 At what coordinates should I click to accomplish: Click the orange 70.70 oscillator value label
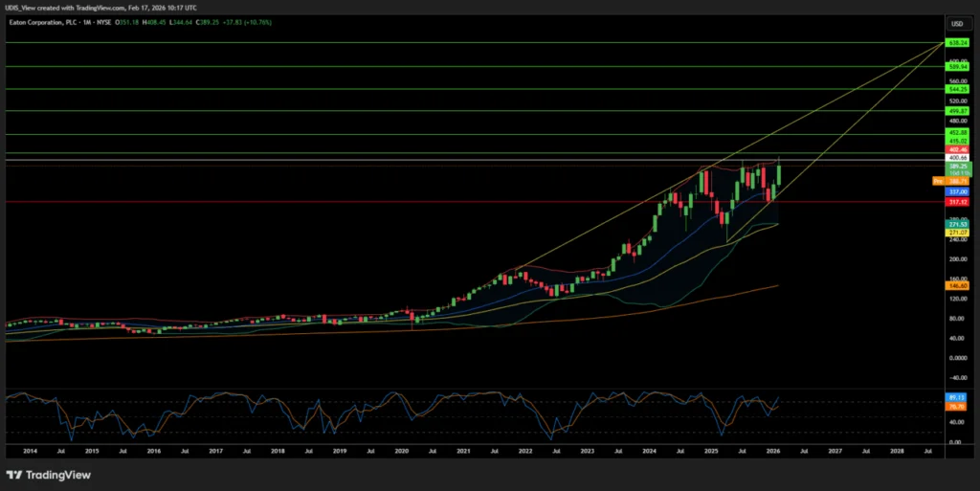click(x=956, y=407)
